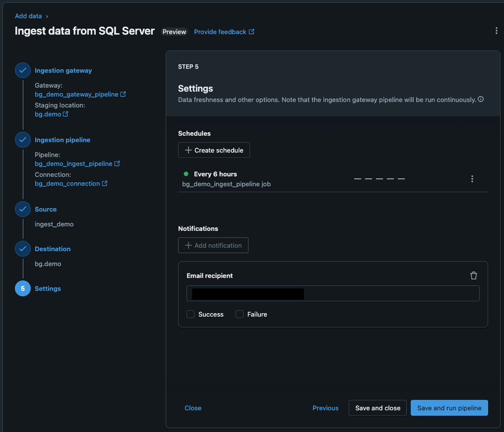Click Save and run pipeline button
The height and width of the screenshot is (432, 504).
pos(450,408)
